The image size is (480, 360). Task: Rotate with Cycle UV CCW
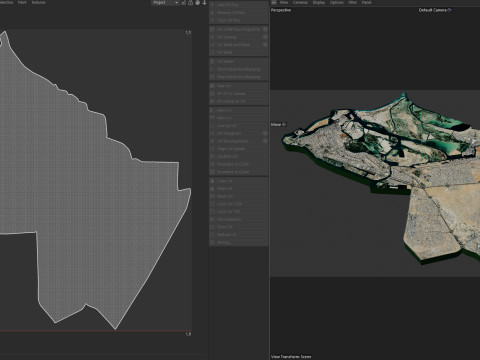point(239,204)
